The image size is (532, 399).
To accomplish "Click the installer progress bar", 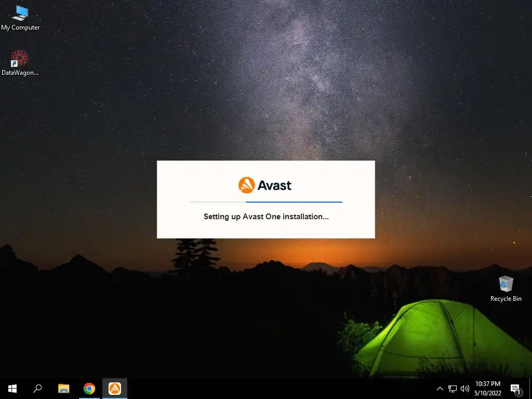I will [266, 202].
